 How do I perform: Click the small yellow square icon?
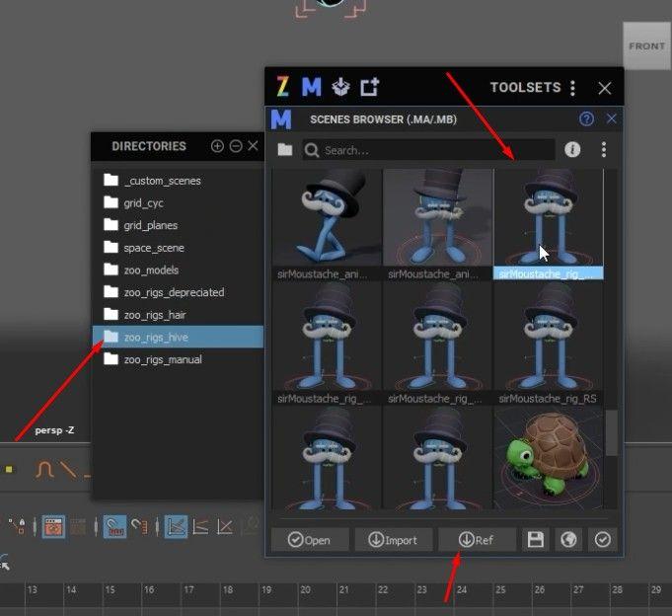tap(9, 469)
